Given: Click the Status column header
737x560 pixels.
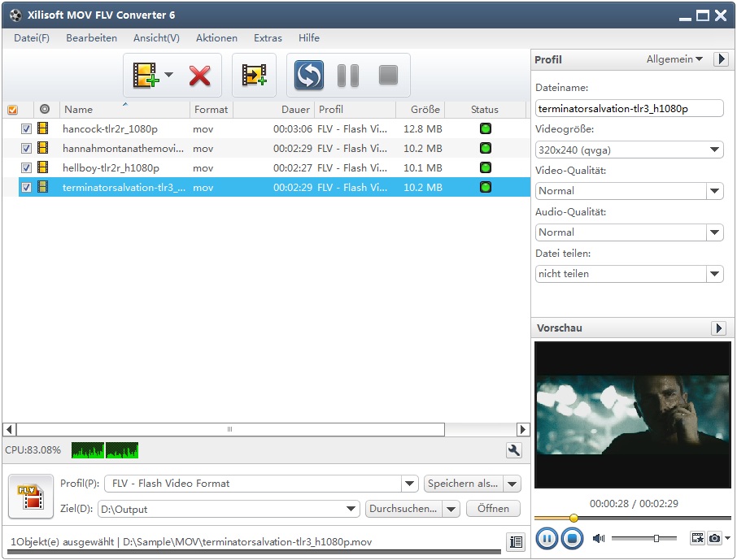Looking at the screenshot, I should (x=485, y=110).
